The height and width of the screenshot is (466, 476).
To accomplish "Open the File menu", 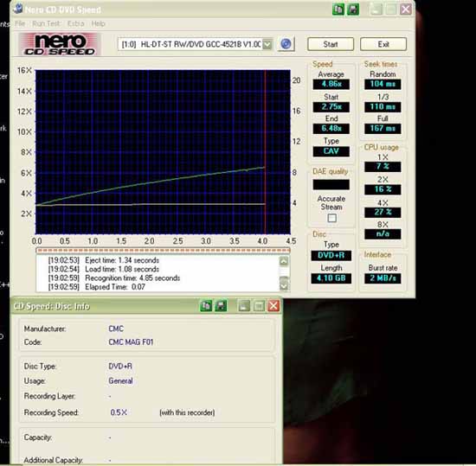I will (20, 23).
